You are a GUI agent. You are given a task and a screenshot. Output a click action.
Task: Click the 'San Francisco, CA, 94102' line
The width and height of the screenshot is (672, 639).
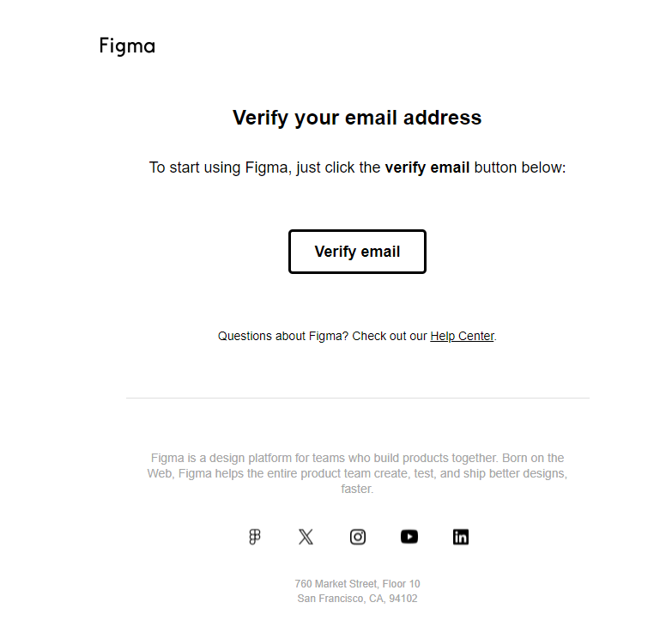[x=357, y=599]
